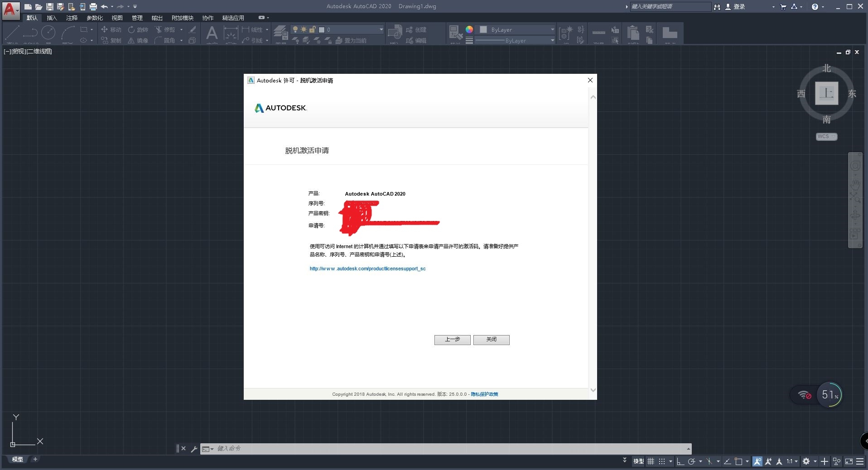
Task: Expand the workspace gear dropdown arrow
Action: coord(815,461)
